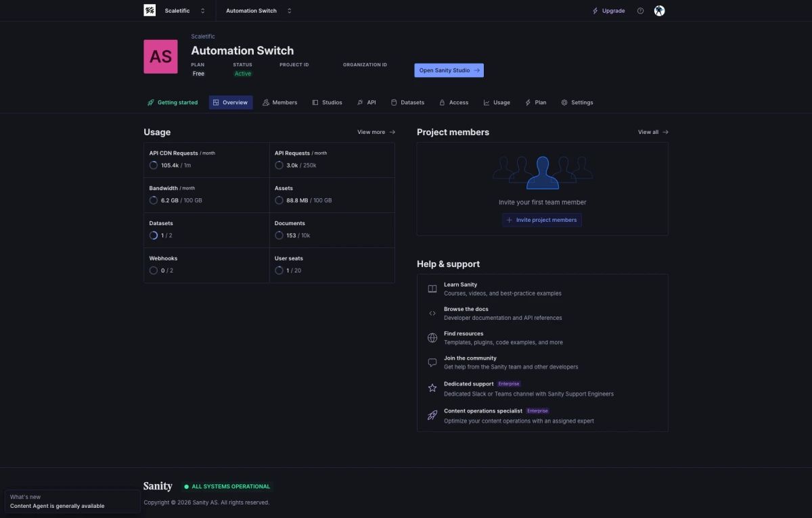Viewport: 812px width, 518px height.
Task: Click the Scaletific breadcrumb above project title
Action: [x=203, y=37]
